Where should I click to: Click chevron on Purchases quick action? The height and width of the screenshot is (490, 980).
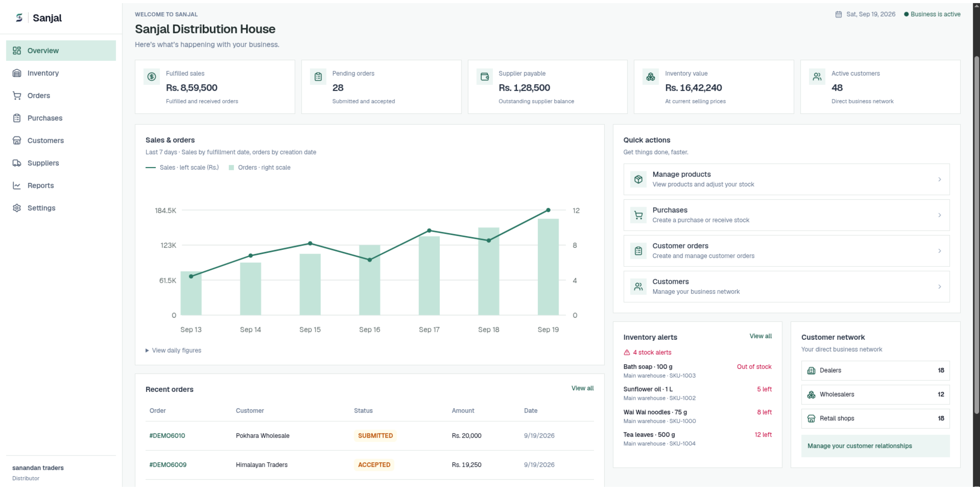[939, 215]
